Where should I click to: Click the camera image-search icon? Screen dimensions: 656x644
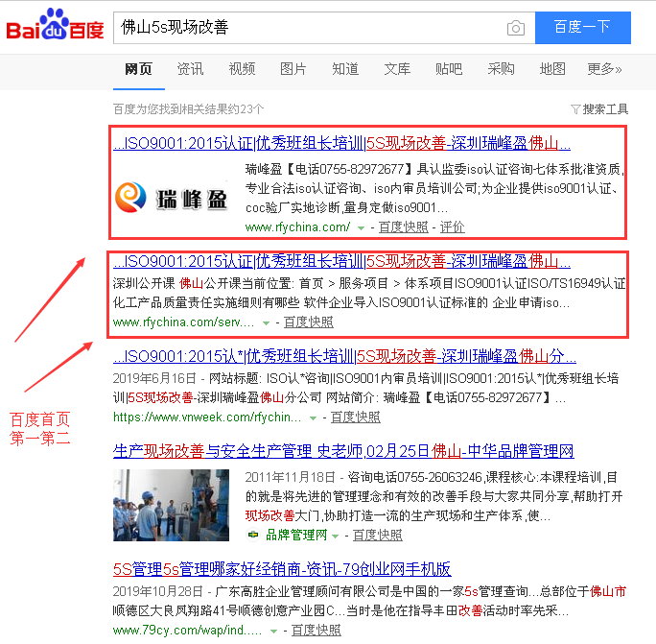pos(516,28)
